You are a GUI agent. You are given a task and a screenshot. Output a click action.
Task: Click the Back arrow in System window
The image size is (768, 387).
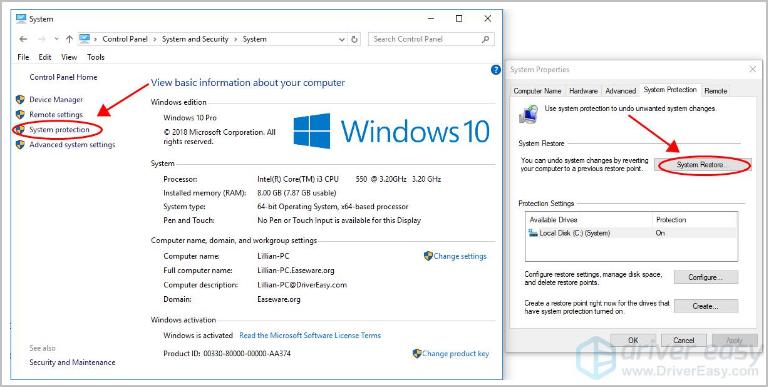pyautogui.click(x=23, y=39)
